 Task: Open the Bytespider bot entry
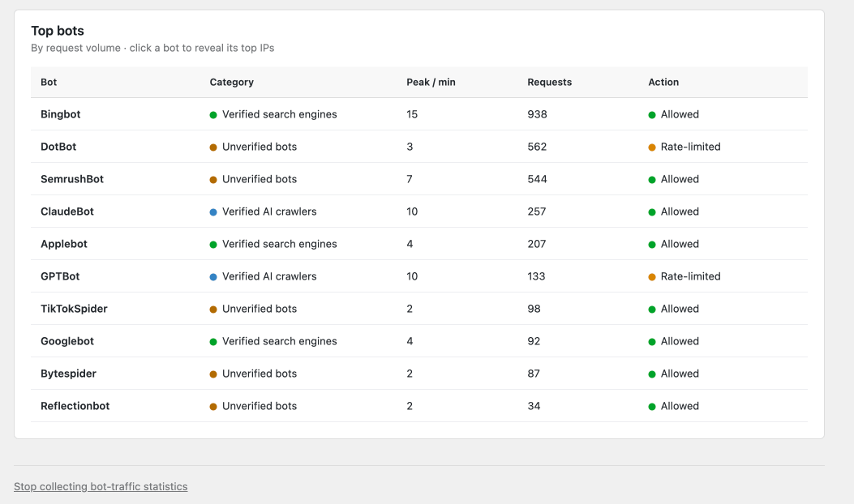point(68,374)
